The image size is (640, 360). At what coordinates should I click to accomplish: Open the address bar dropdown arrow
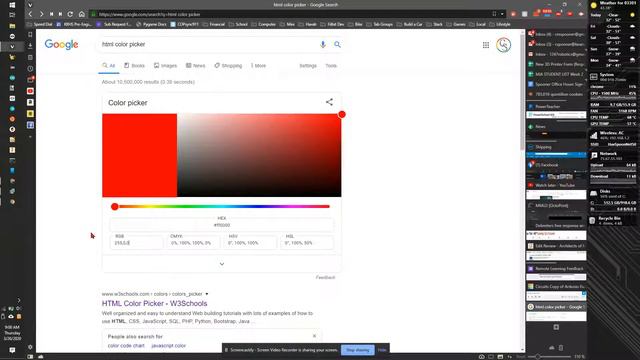pos(502,14)
